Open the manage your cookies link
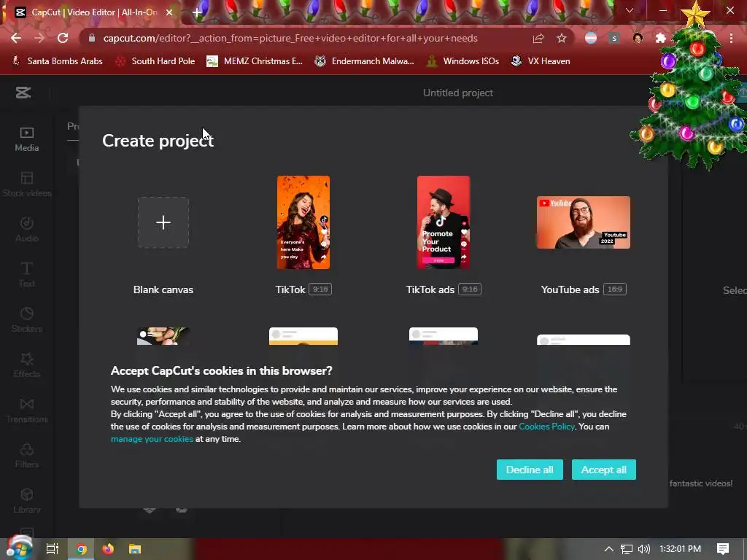 click(152, 439)
